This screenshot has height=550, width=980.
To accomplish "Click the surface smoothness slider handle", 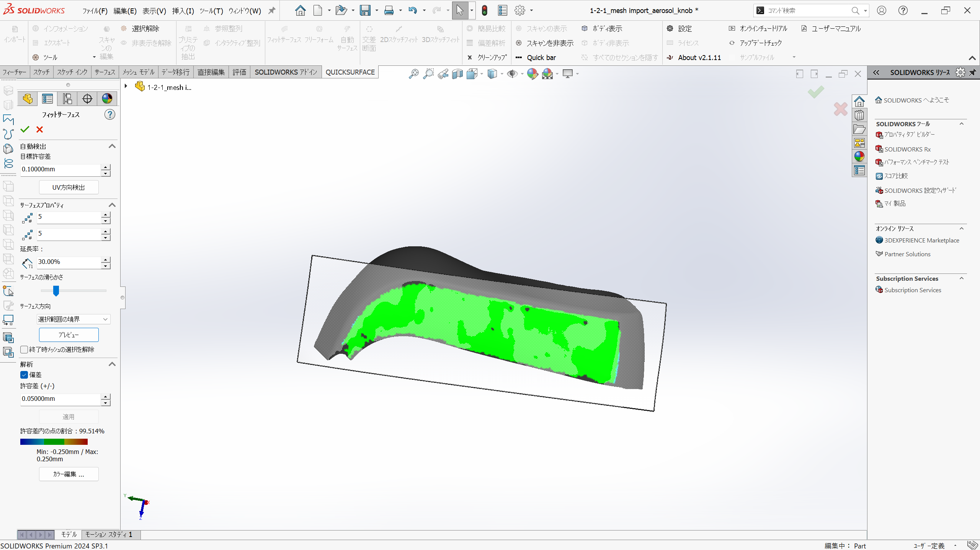I will tap(56, 291).
